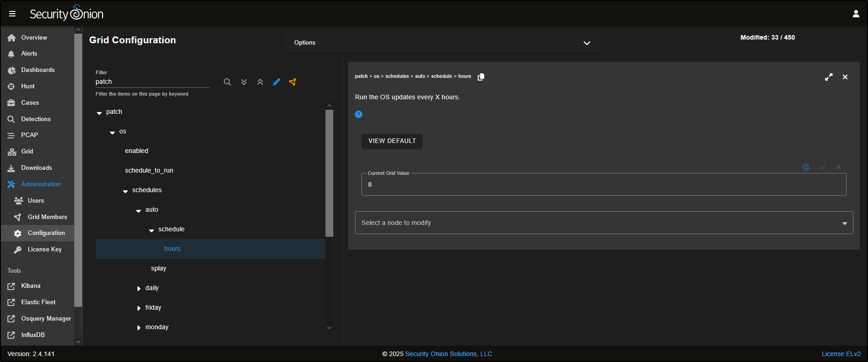The image size is (868, 362).
Task: Copy the setting path to clipboard
Action: tap(480, 77)
